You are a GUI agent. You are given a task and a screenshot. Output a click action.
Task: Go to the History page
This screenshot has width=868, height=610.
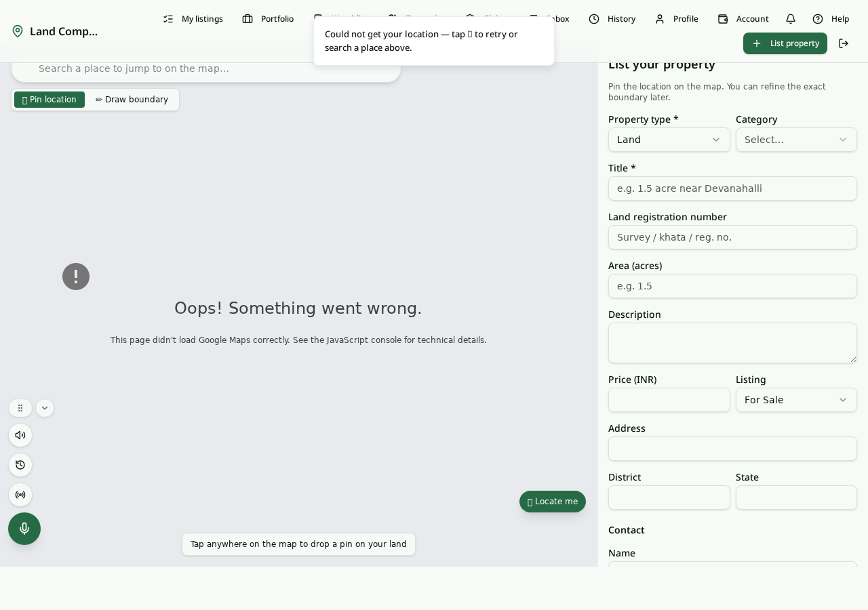pos(612,19)
